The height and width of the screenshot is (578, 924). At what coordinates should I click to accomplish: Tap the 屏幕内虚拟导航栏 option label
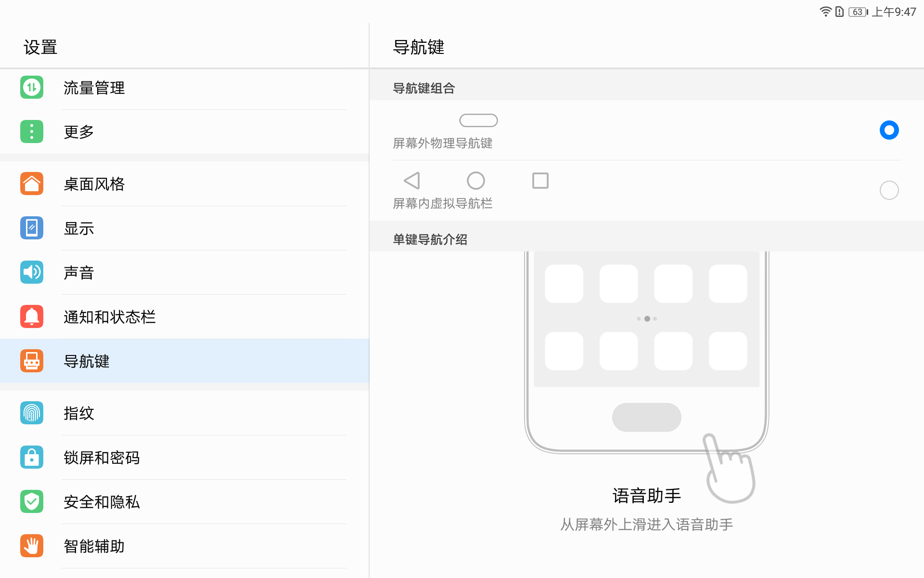(442, 204)
